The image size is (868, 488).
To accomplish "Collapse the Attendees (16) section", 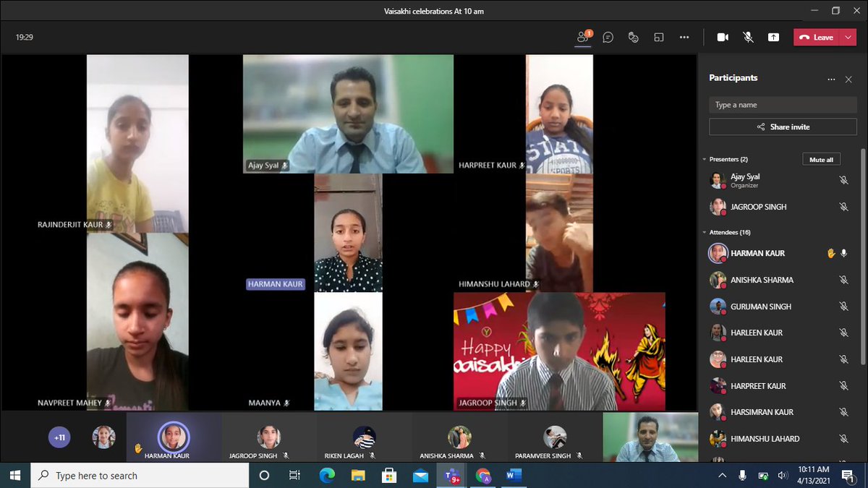I will [704, 232].
